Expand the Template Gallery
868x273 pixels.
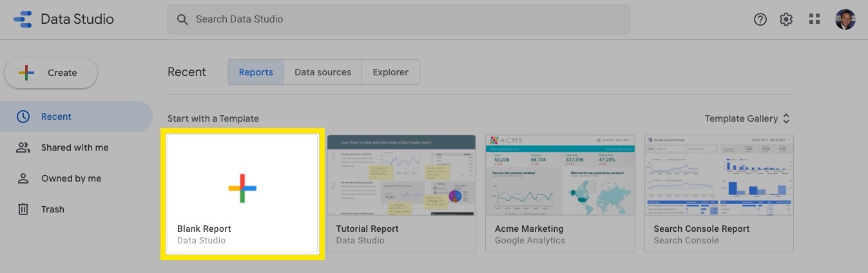[x=747, y=118]
